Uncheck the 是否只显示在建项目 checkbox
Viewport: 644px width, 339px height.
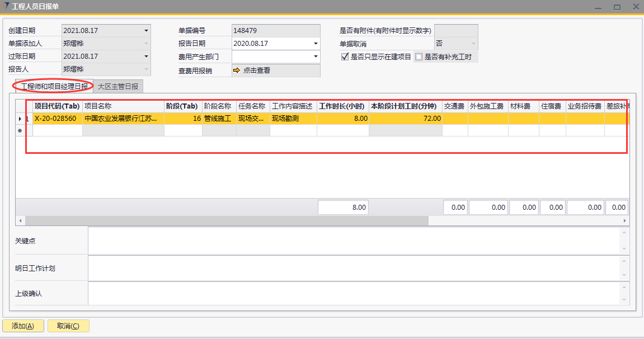point(345,57)
